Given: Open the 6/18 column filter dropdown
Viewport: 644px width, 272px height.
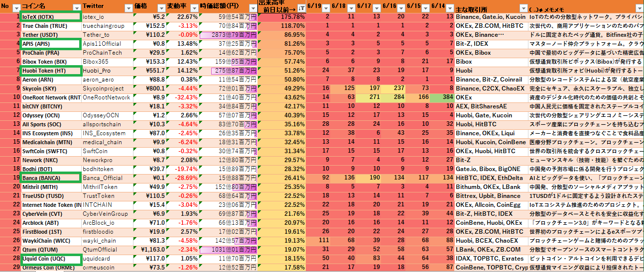Looking at the screenshot, I should pos(351,7).
